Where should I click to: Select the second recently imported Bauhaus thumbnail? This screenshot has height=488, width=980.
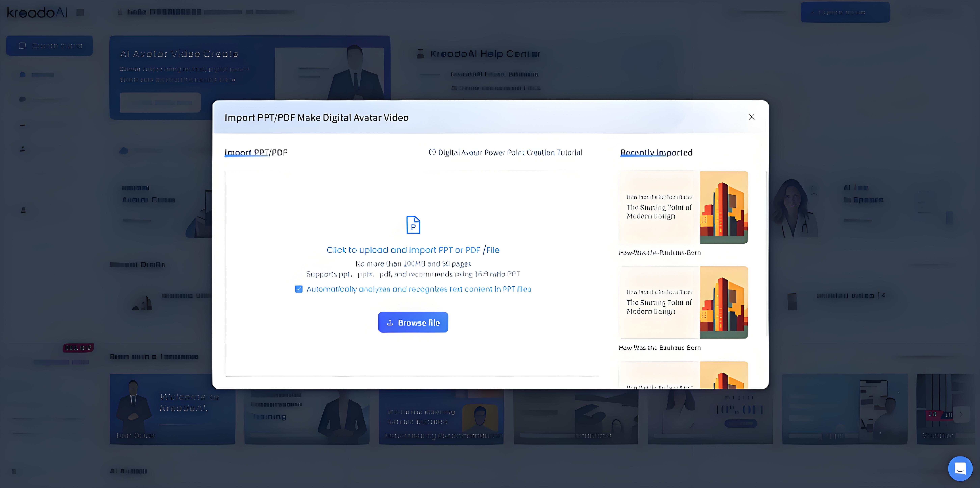683,302
